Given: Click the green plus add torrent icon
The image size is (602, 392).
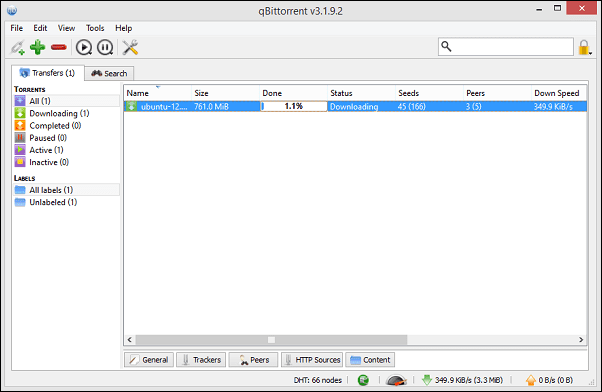Looking at the screenshot, I should 38,47.
